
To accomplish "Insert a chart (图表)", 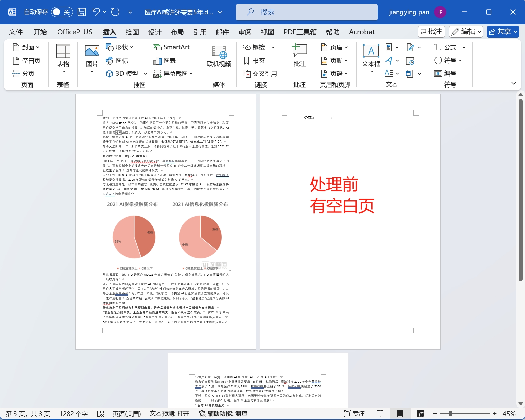I will [165, 61].
